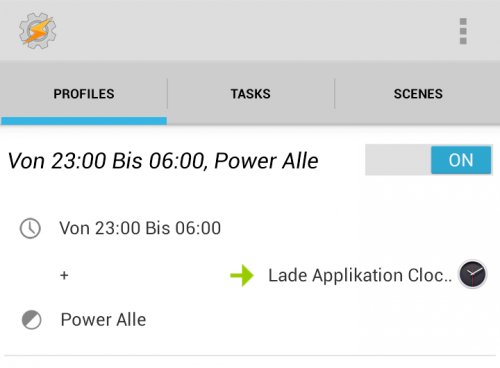Tap the Tasker lightning gear logo
Screen dimensions: 500x368
click(x=37, y=31)
